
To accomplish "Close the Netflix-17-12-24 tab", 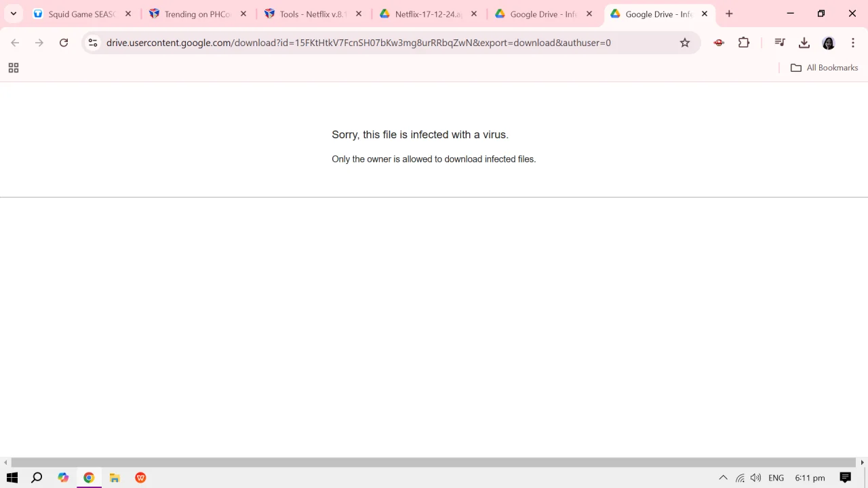I will (x=474, y=14).
